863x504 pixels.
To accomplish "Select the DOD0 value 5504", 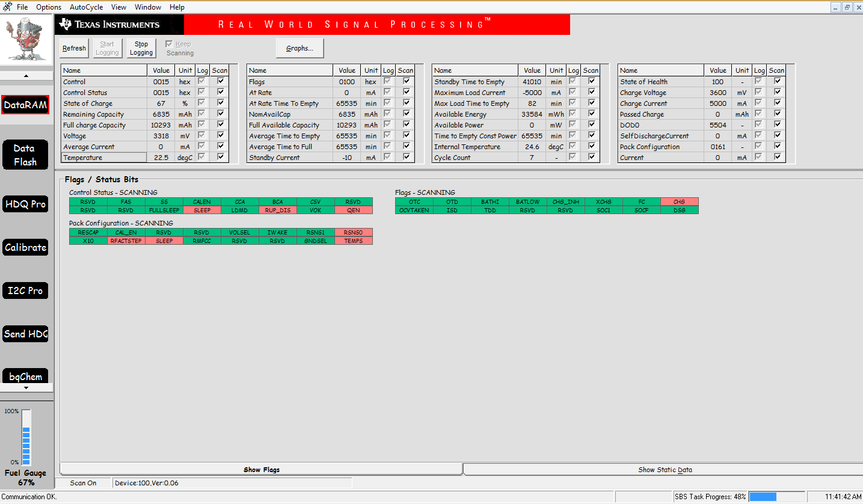I will click(x=718, y=125).
